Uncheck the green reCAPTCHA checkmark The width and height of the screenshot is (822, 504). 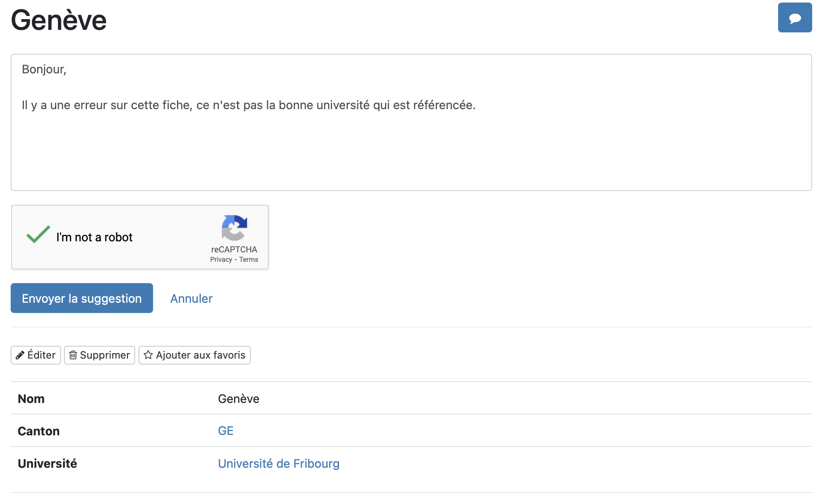tap(38, 235)
